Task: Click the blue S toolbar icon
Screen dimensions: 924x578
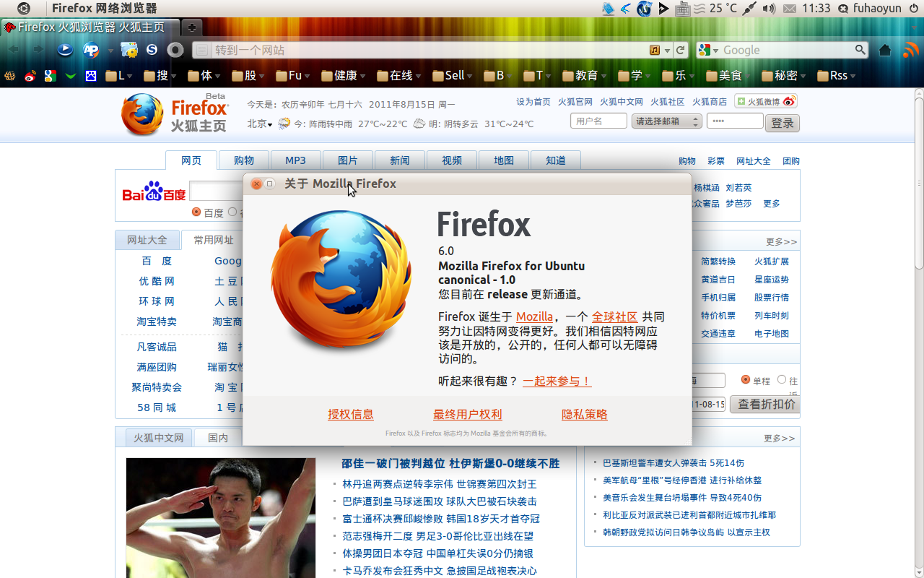Action: click(x=152, y=50)
